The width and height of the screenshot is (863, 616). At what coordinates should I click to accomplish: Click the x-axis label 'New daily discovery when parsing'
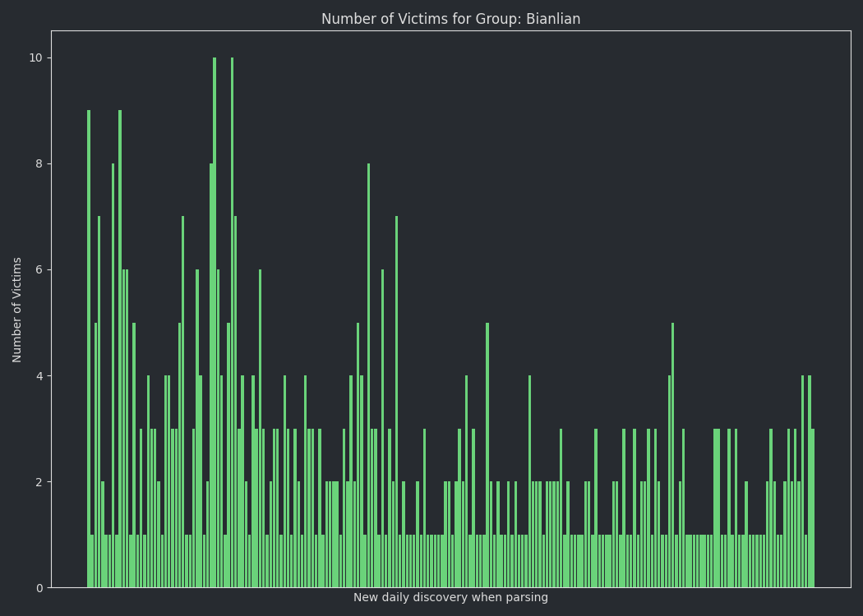point(450,597)
